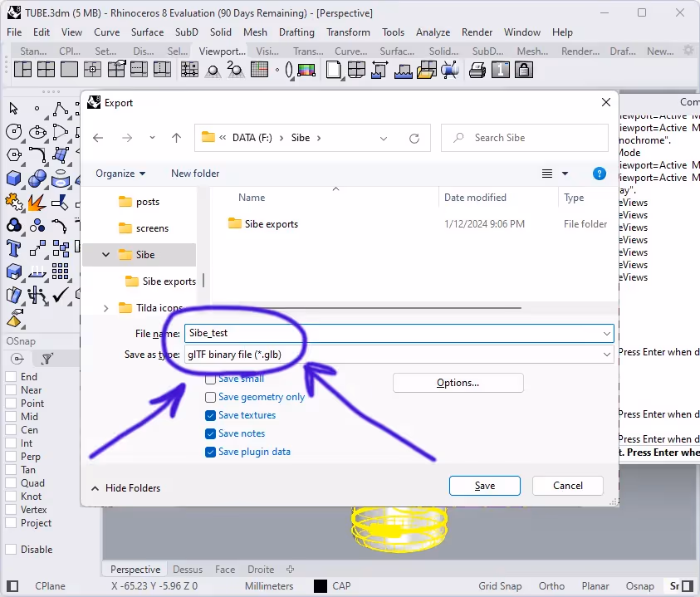Click the puzzle piece Join tool
This screenshot has height=597, width=700.
tap(14, 202)
